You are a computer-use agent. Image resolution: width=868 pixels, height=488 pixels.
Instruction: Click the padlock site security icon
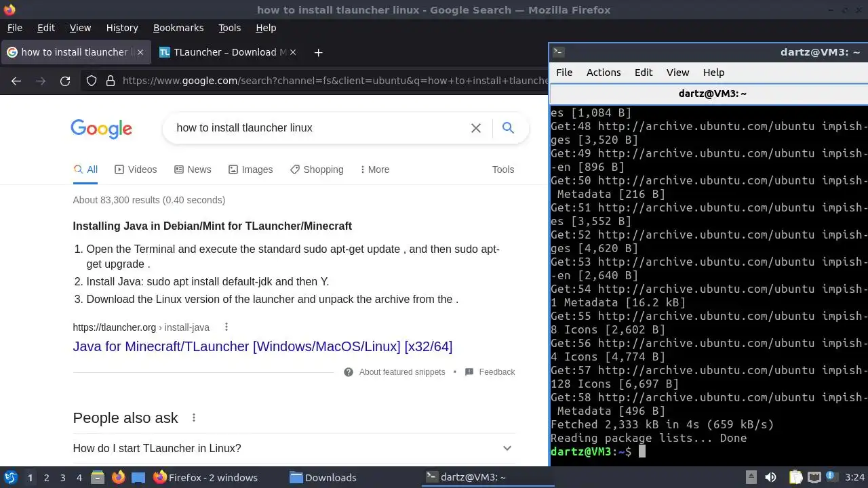[x=111, y=81]
